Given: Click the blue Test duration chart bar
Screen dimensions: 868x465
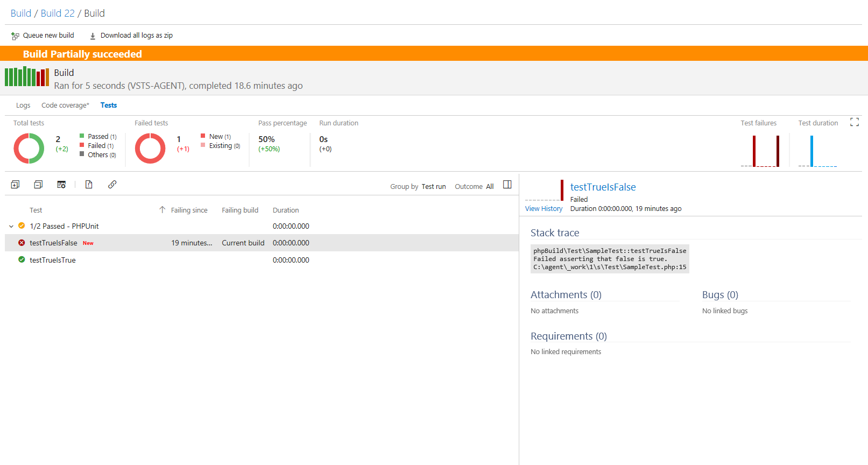Looking at the screenshot, I should click(x=811, y=151).
